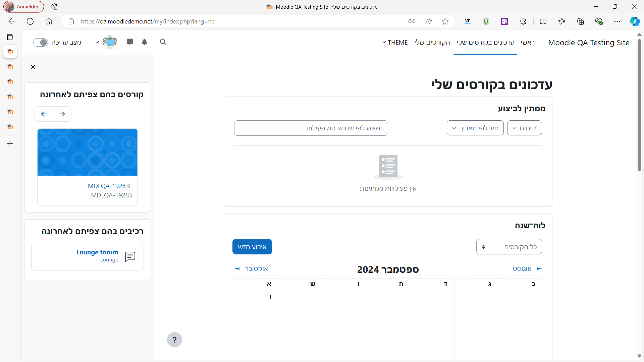Open the MDLQA-19263E course image thumbnail

(x=88, y=152)
